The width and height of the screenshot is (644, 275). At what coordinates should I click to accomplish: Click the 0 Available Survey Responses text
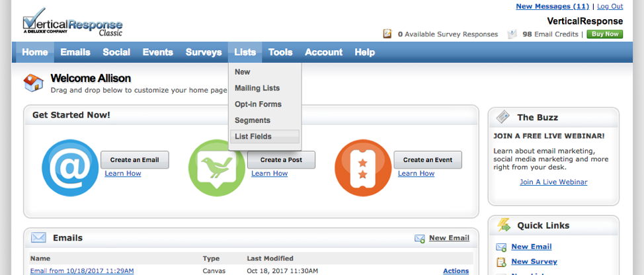[x=448, y=34]
